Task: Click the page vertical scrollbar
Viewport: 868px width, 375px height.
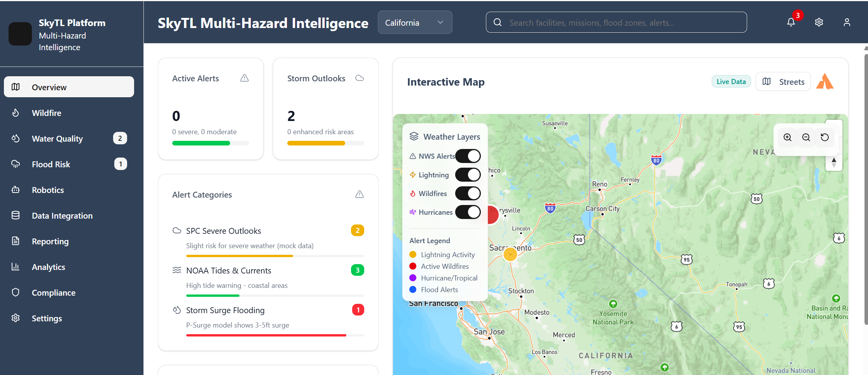Action: pos(866,189)
